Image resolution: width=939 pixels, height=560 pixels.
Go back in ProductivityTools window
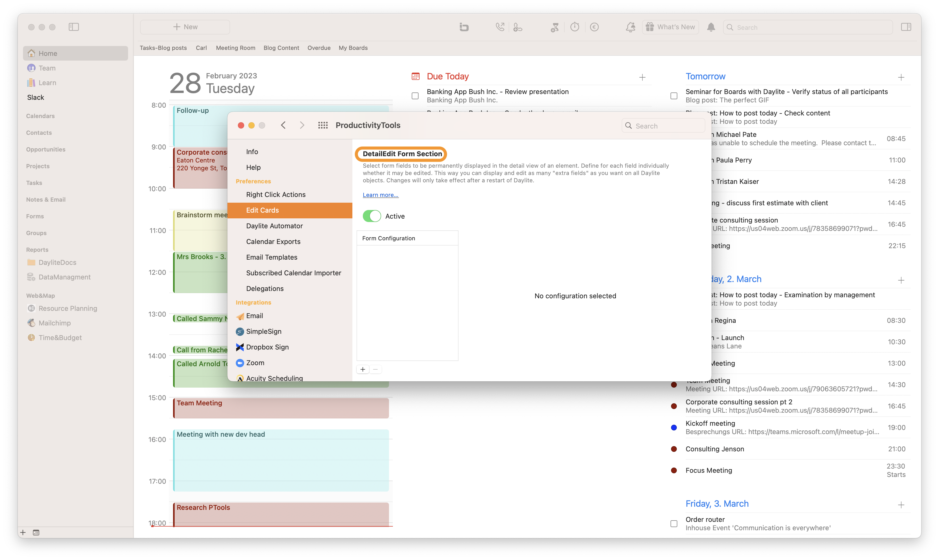(283, 125)
